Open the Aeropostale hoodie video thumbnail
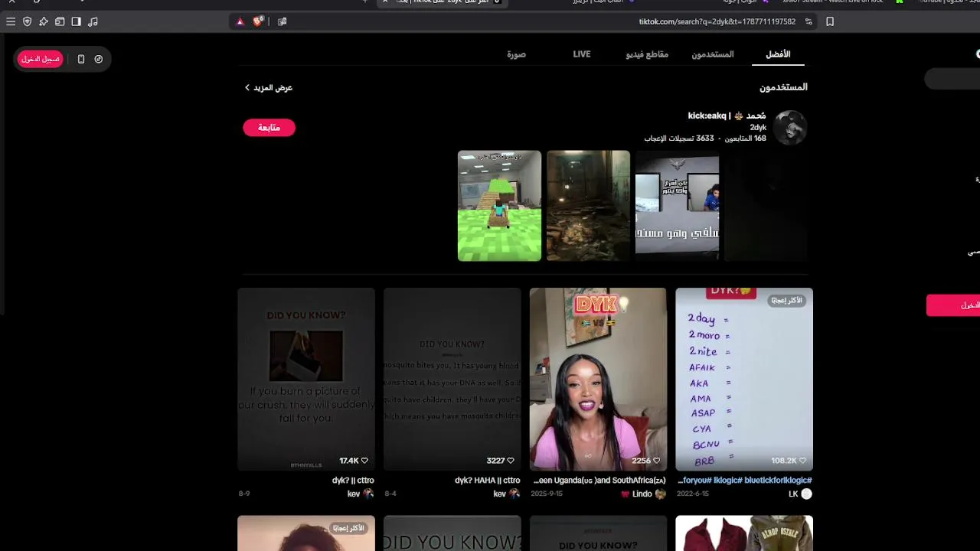This screenshot has height=551, width=980. [x=744, y=533]
